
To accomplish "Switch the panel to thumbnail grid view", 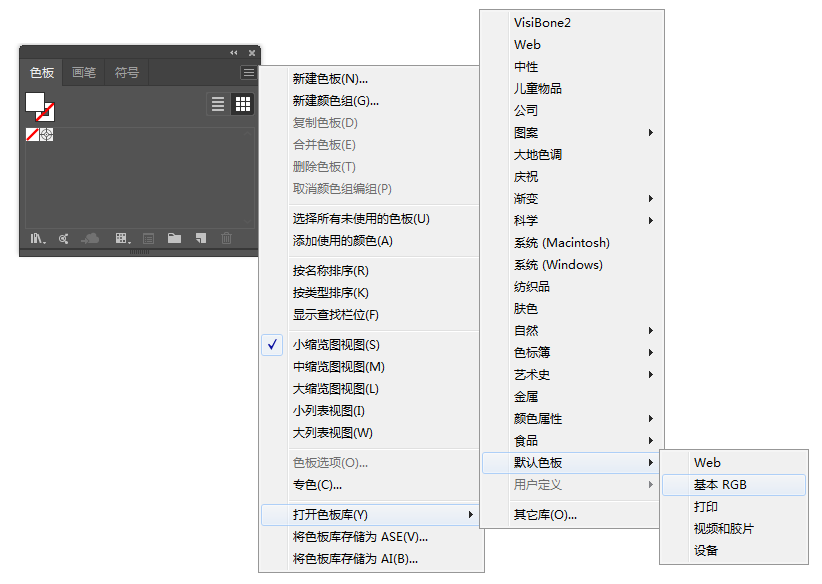I will pos(243,104).
